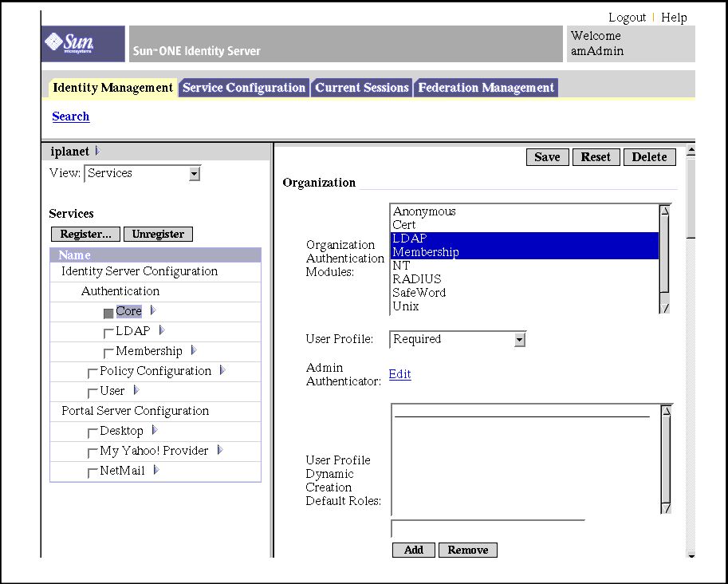Open properties arrow next to User
The height and width of the screenshot is (584, 728).
136,390
